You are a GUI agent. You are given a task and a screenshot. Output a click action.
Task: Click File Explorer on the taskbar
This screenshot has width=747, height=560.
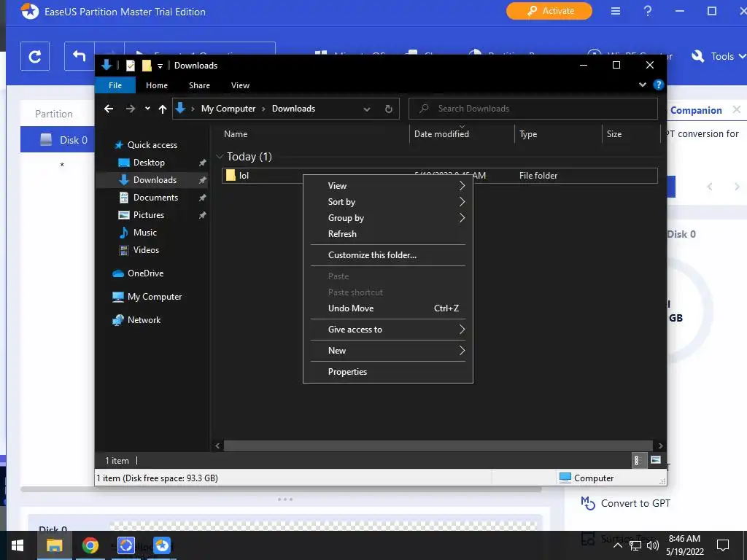(54, 545)
